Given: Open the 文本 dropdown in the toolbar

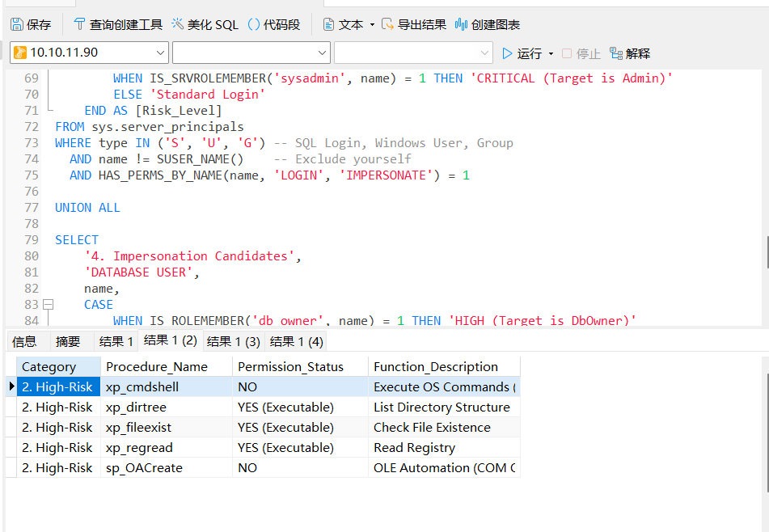Looking at the screenshot, I should click(372, 25).
